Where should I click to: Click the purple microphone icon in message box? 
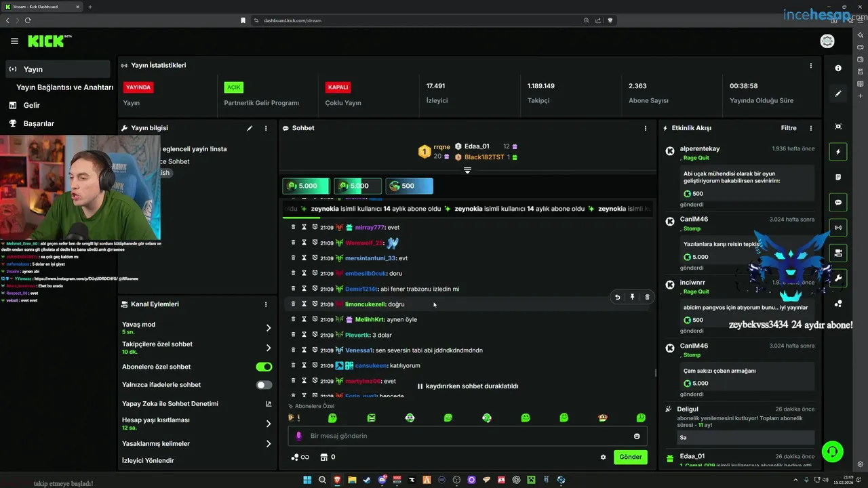[x=298, y=436]
